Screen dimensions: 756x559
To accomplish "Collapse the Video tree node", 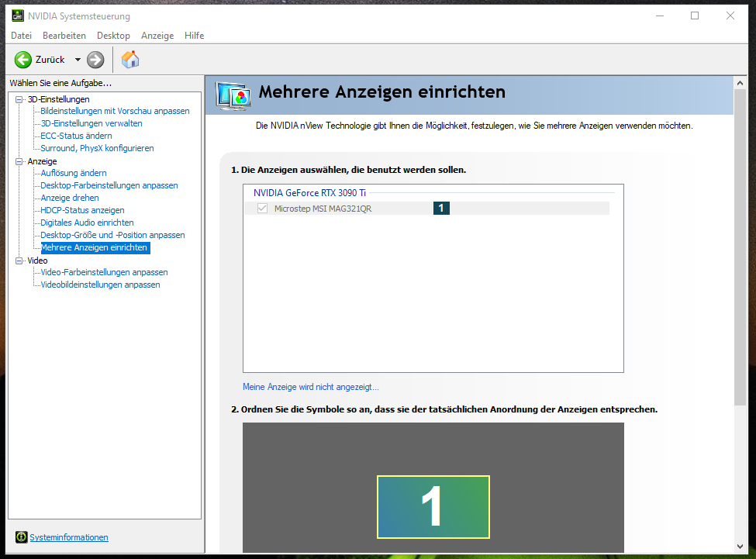I will coord(19,261).
